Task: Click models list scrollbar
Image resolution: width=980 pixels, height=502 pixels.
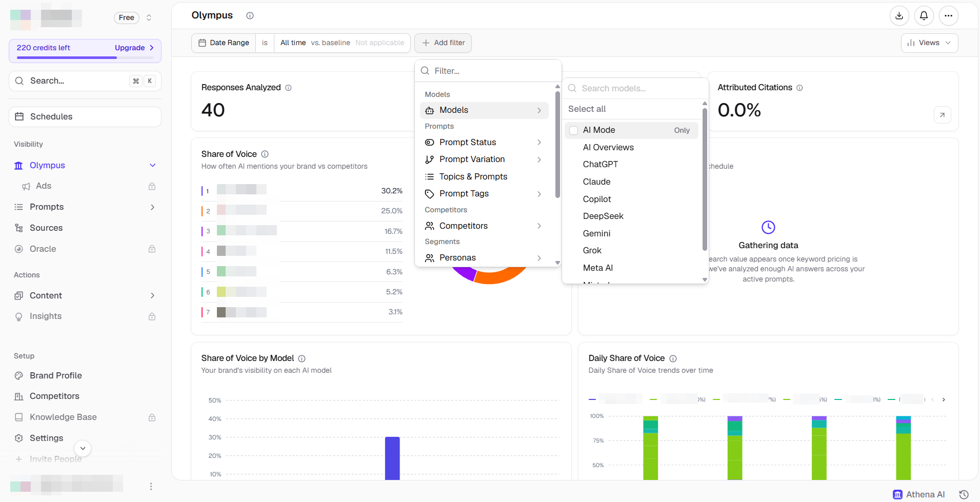Action: point(705,179)
